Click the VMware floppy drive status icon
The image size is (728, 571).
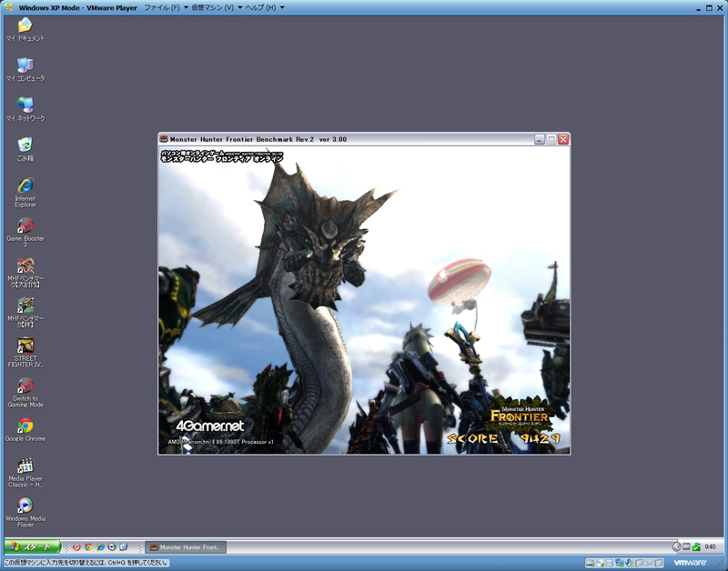[x=610, y=563]
